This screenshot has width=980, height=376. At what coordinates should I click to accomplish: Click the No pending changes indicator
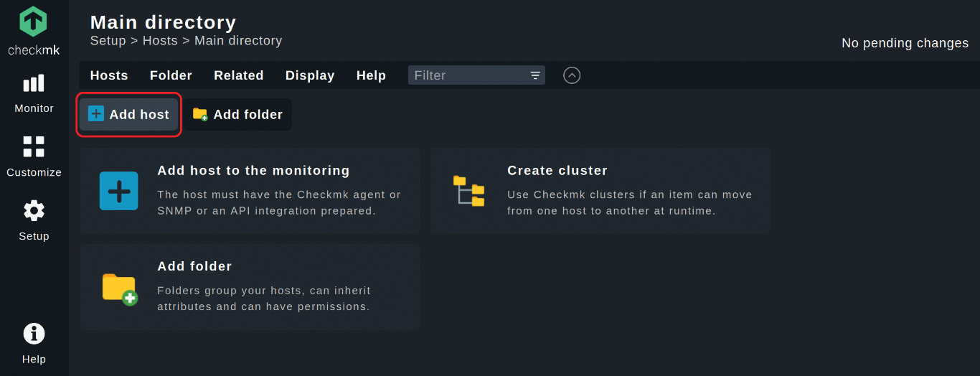[x=905, y=43]
